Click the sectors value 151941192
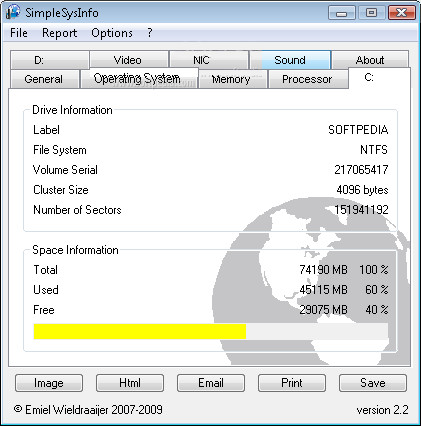Image resolution: width=421 pixels, height=426 pixels. [361, 210]
